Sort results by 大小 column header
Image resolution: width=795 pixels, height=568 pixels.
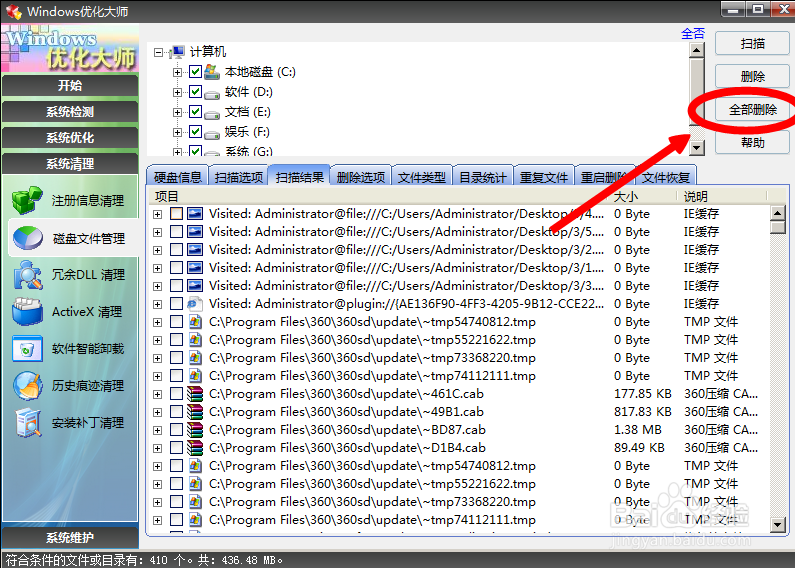[x=642, y=196]
